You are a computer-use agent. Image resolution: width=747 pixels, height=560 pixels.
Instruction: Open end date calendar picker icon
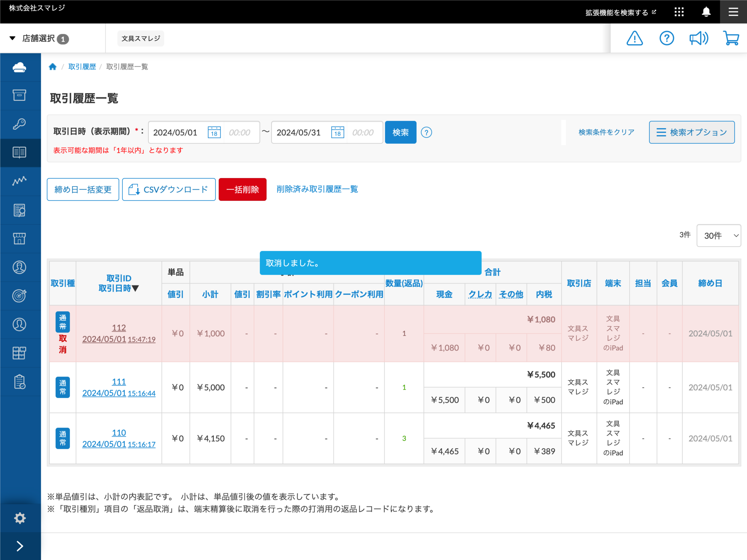(x=337, y=132)
